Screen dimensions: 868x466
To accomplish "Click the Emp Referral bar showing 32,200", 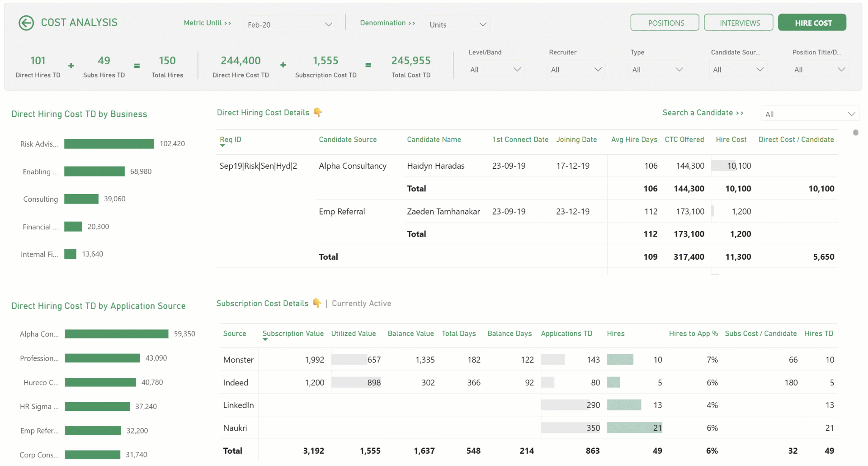I will 93,430.
